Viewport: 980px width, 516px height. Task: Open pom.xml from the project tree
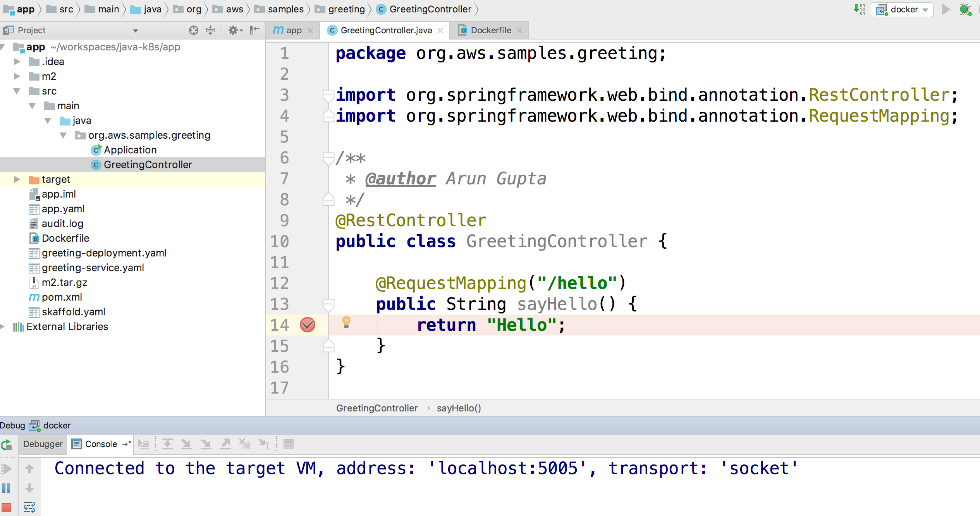(62, 297)
